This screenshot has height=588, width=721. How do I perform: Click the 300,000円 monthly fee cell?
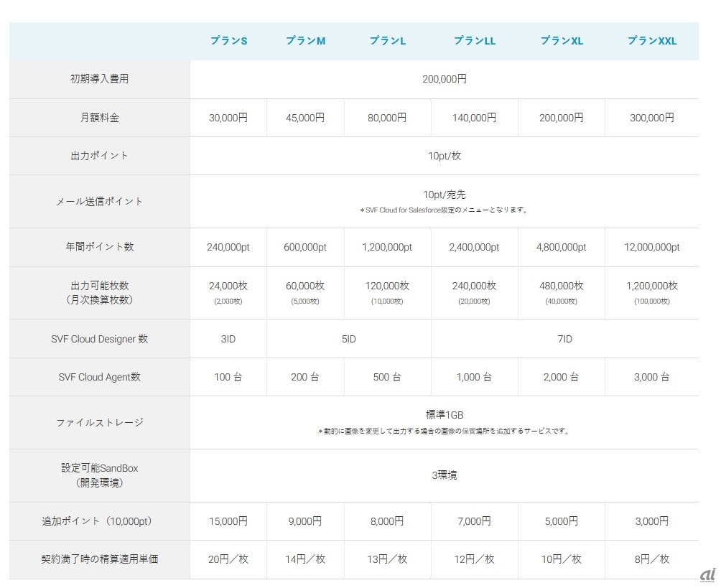tap(652, 118)
